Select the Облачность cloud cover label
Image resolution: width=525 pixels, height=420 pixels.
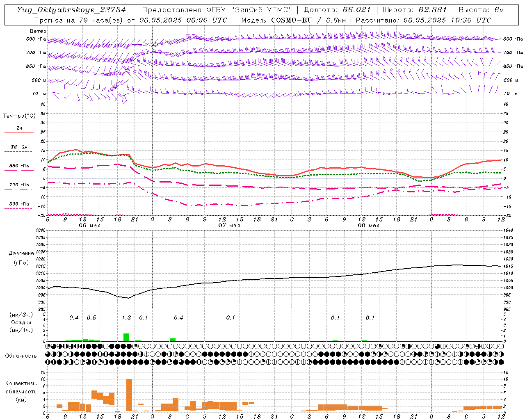(x=21, y=356)
